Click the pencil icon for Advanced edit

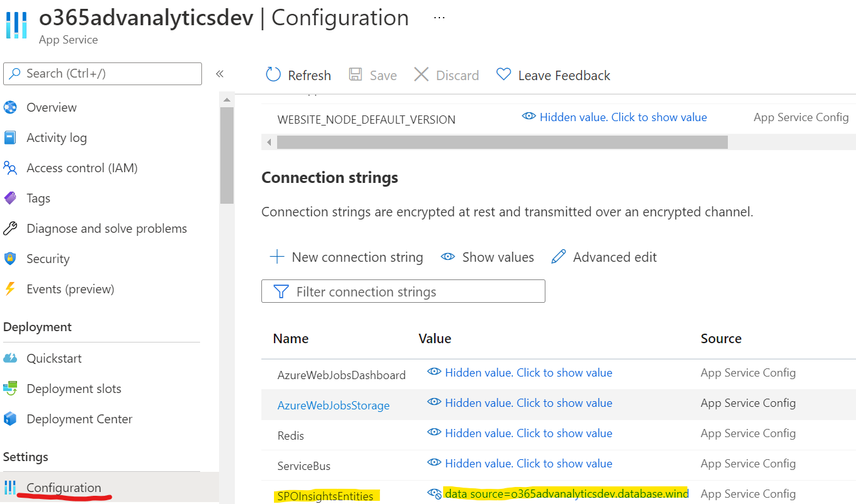pyautogui.click(x=559, y=257)
